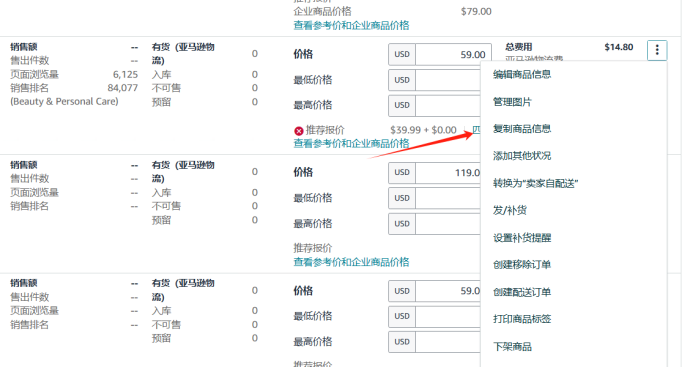Edit the bottom row 59.0 price field
The width and height of the screenshot is (682, 367).
point(448,291)
